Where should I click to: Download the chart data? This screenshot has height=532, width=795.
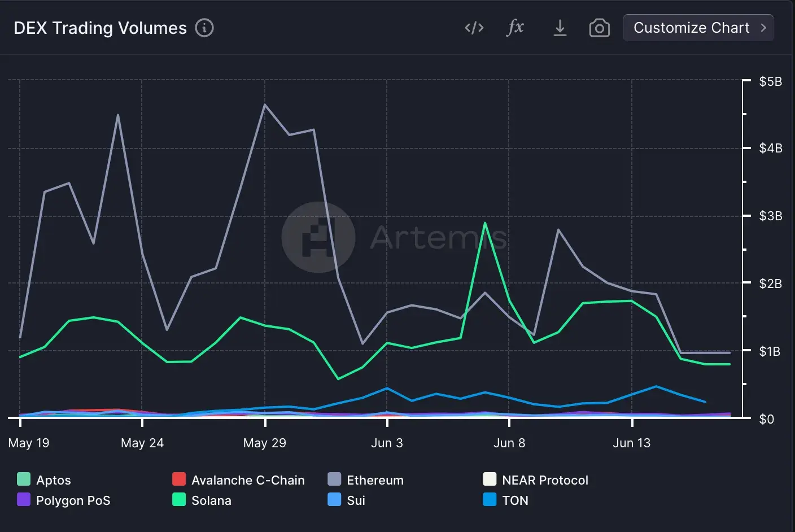[x=560, y=28]
